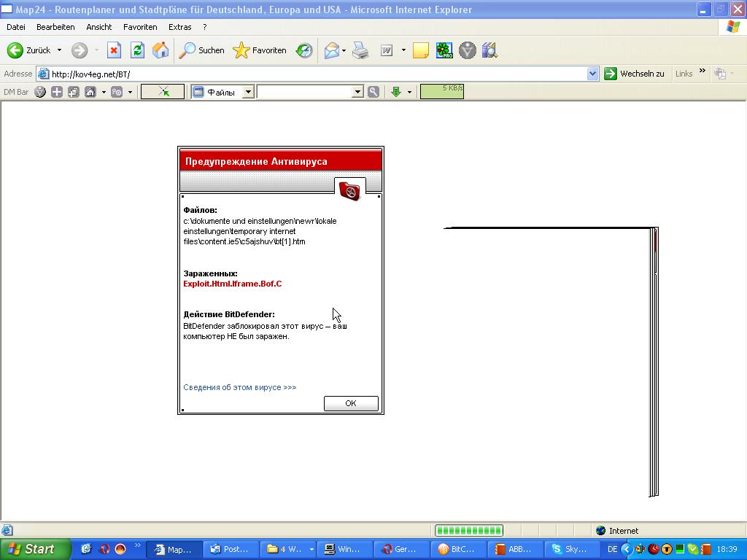
Task: Expand the quick launch chevron
Action: pos(138,545)
